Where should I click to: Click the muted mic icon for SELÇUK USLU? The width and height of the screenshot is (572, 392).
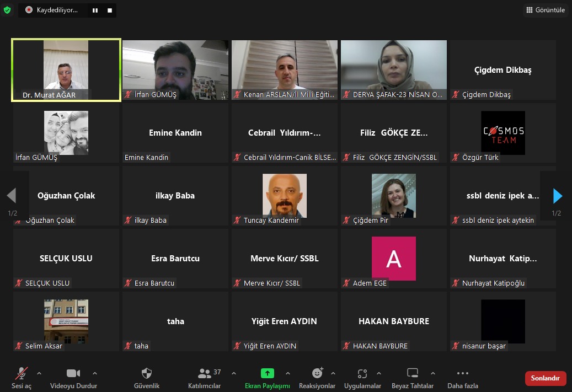pos(19,283)
